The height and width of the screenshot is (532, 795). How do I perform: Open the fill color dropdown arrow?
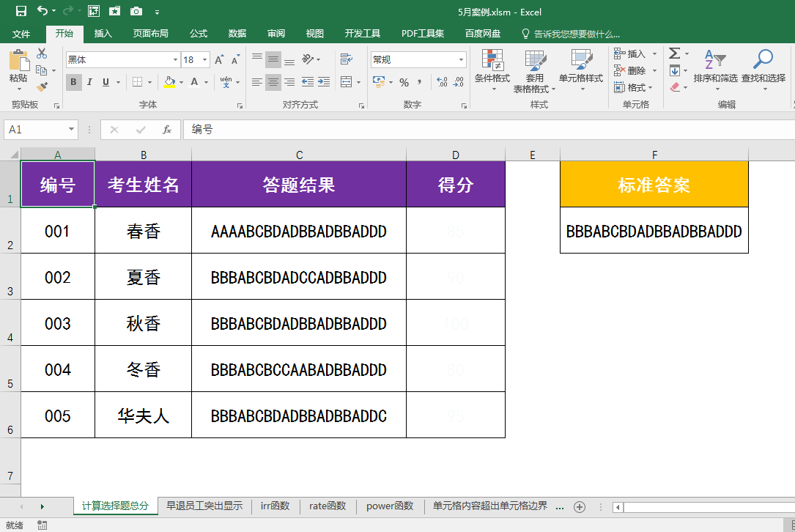tap(181, 82)
